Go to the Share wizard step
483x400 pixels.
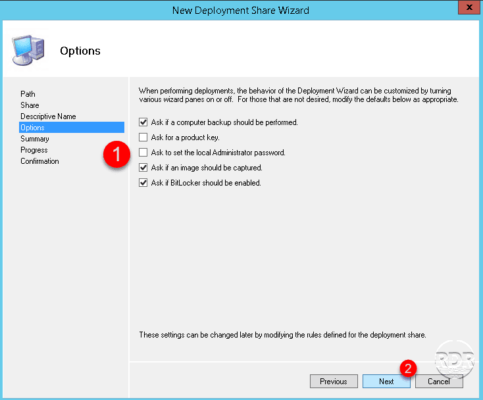(x=30, y=105)
